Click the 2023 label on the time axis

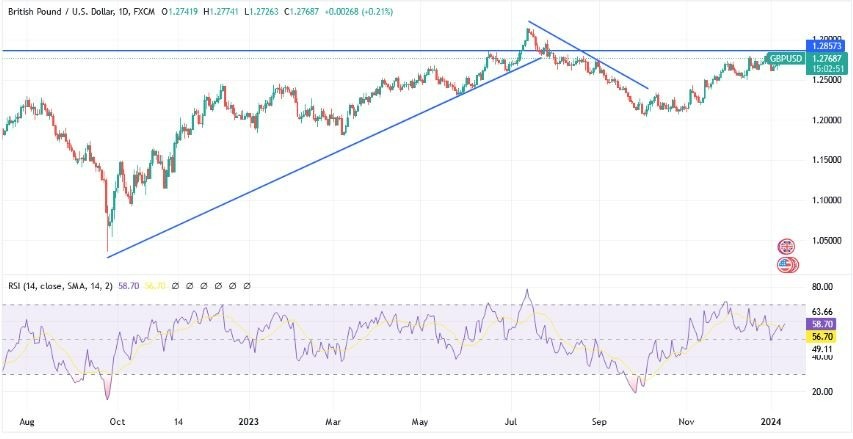(249, 422)
